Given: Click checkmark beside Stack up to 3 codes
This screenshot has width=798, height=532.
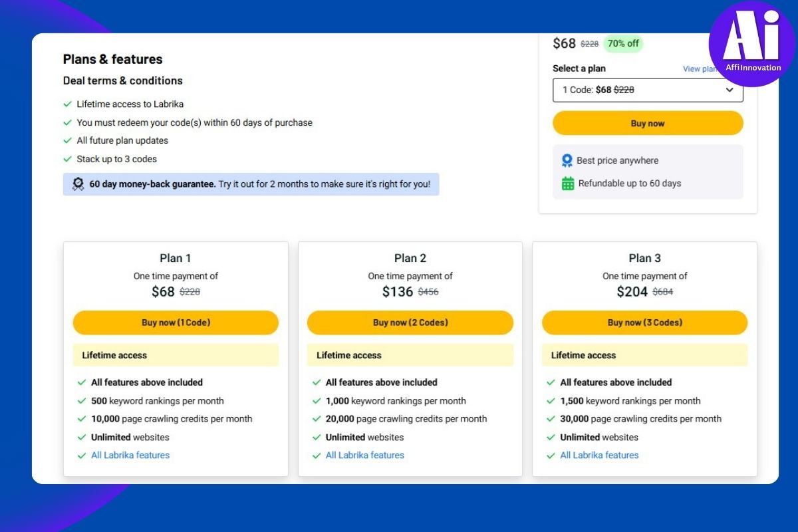Looking at the screenshot, I should click(67, 160).
